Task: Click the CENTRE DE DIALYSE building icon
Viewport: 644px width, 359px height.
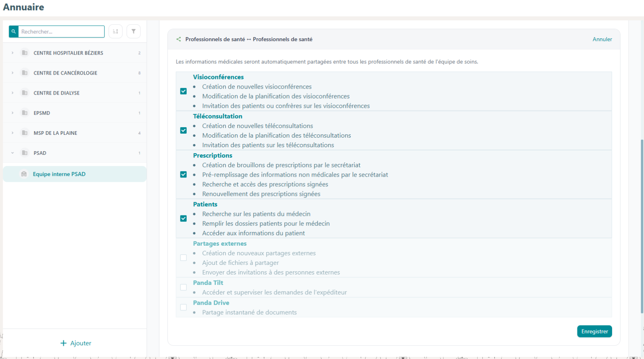Action: click(x=25, y=93)
